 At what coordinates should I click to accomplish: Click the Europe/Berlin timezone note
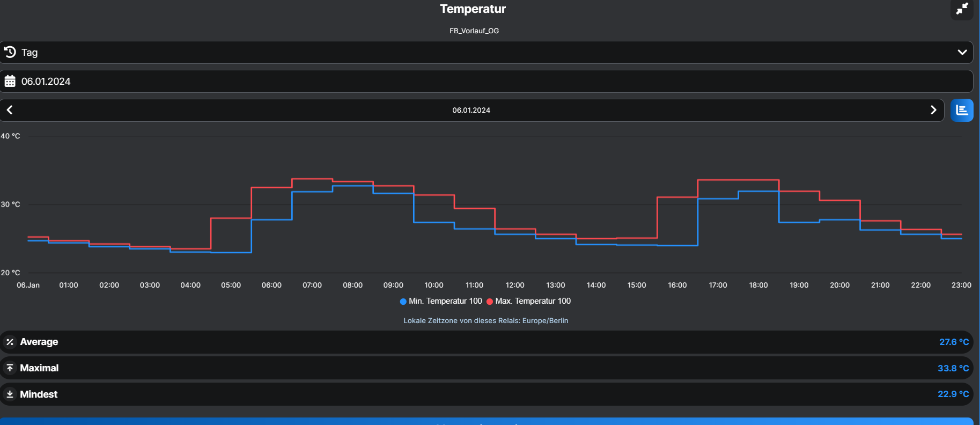[486, 320]
